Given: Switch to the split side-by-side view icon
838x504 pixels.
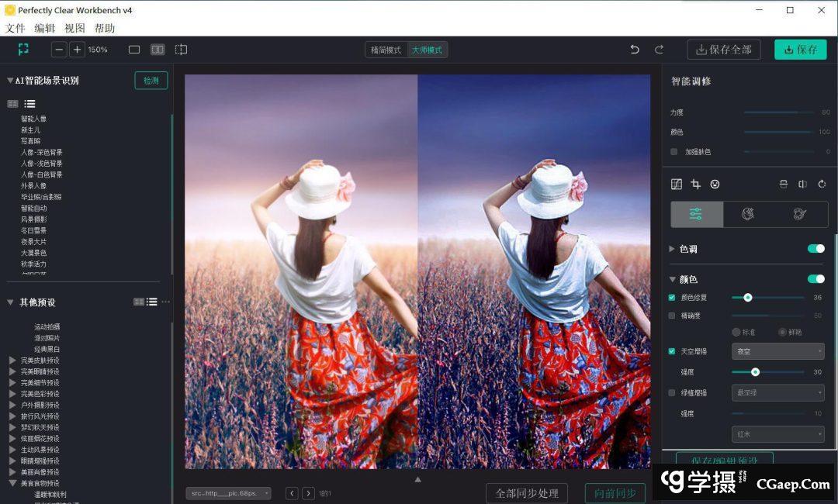Looking at the screenshot, I should coord(158,50).
